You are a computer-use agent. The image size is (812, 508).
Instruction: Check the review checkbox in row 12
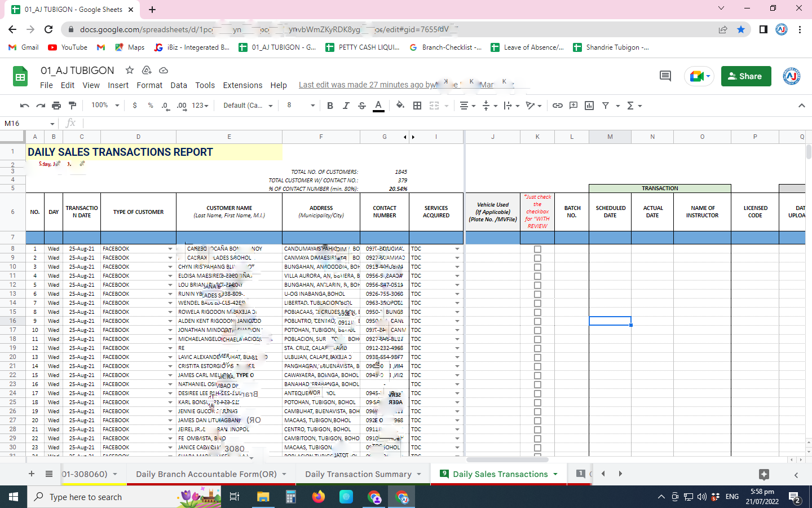pyautogui.click(x=537, y=285)
